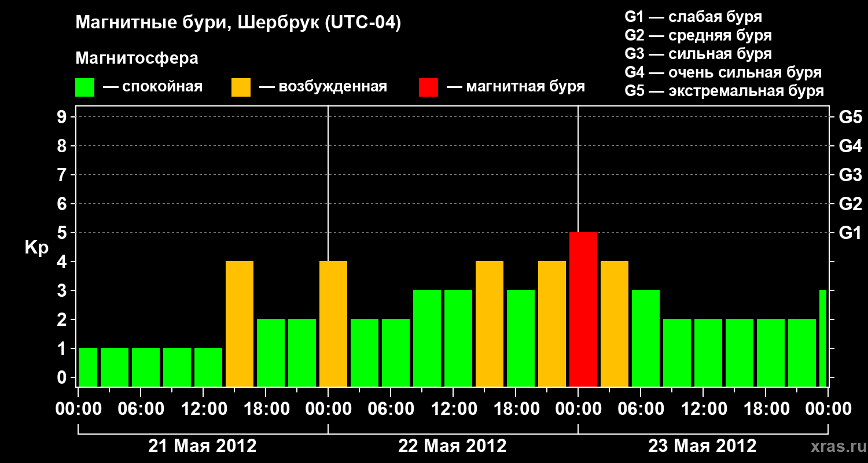The image size is (868, 463).
Task: Click the '— возбужденная' legend label
Action: coord(323,87)
